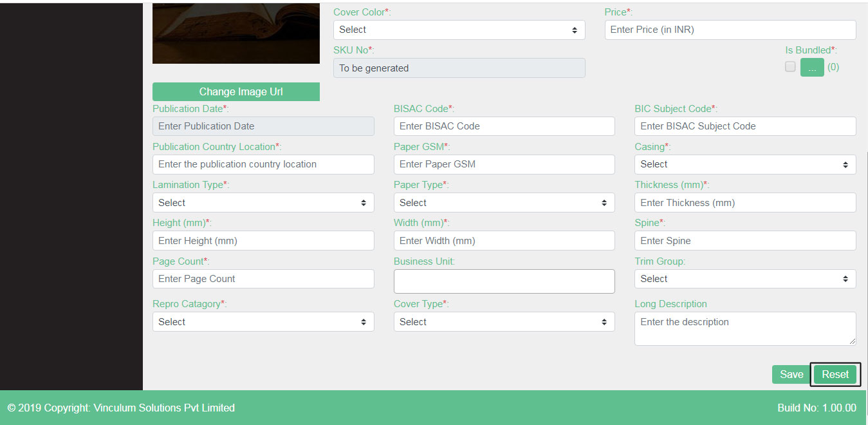Open the Cover Color dropdown
Viewport: 868px width, 425px height.
(x=459, y=30)
